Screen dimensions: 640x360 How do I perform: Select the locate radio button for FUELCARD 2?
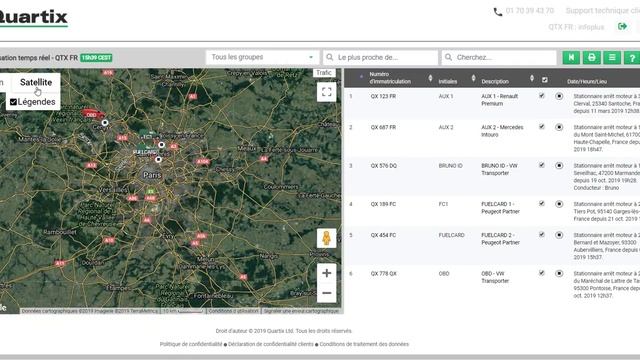tap(559, 235)
